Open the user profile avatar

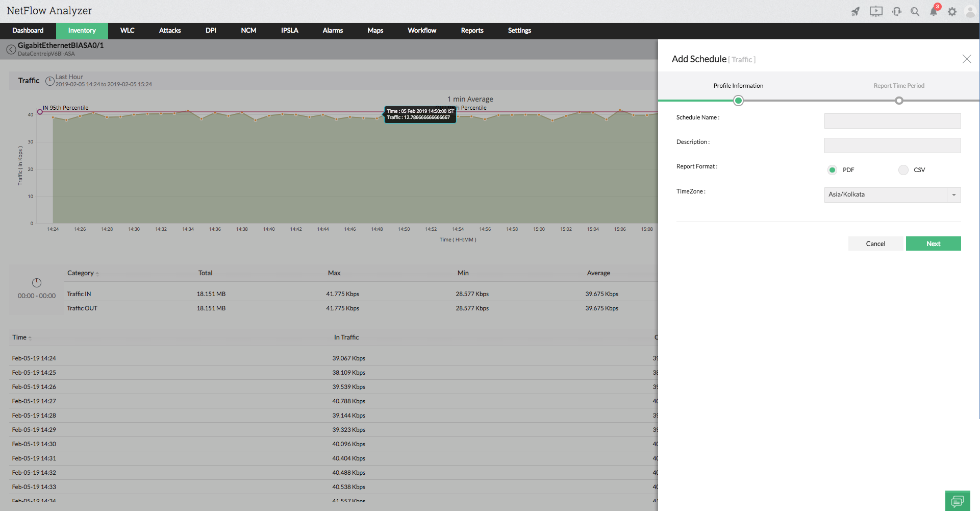coord(970,12)
